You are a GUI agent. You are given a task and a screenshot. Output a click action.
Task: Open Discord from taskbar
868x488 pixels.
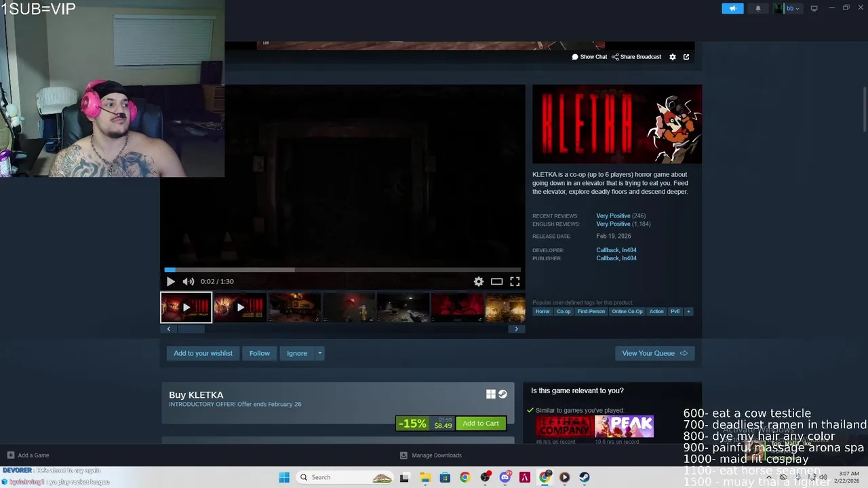[505, 477]
